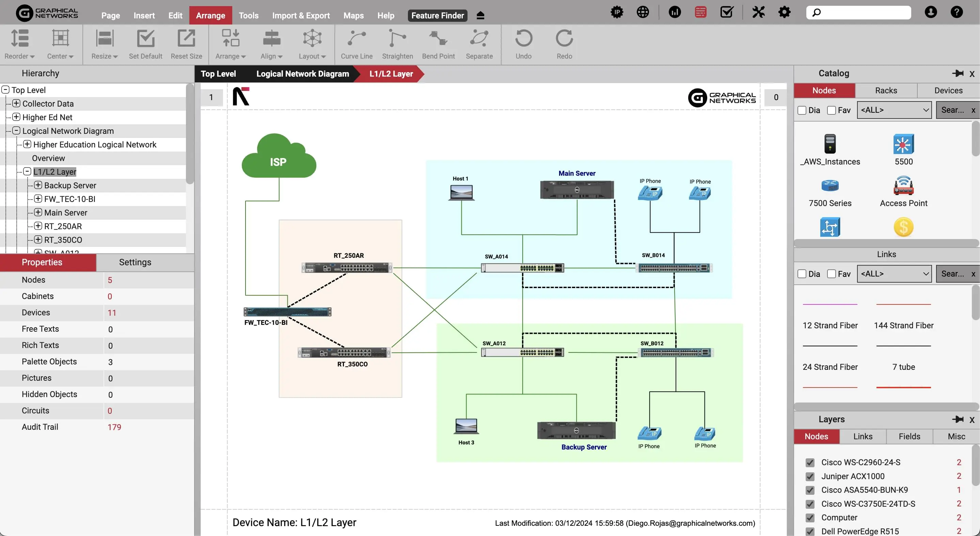
Task: Open the user account icon
Action: click(931, 13)
